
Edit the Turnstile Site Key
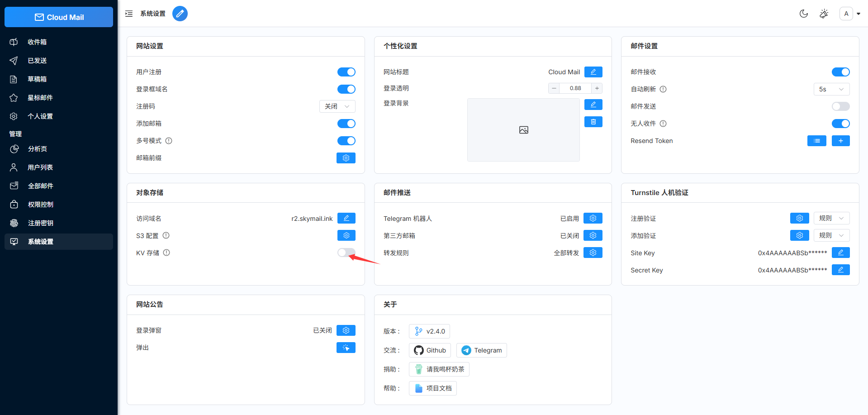tap(840, 253)
